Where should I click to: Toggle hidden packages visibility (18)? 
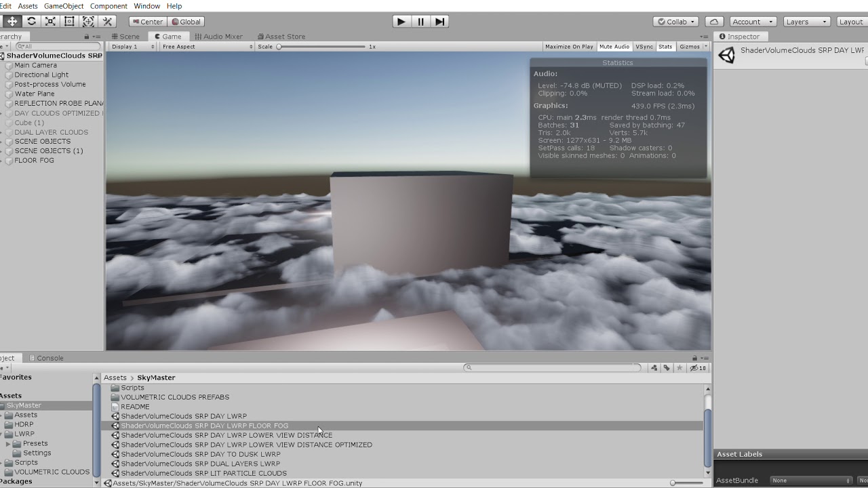[x=698, y=368]
